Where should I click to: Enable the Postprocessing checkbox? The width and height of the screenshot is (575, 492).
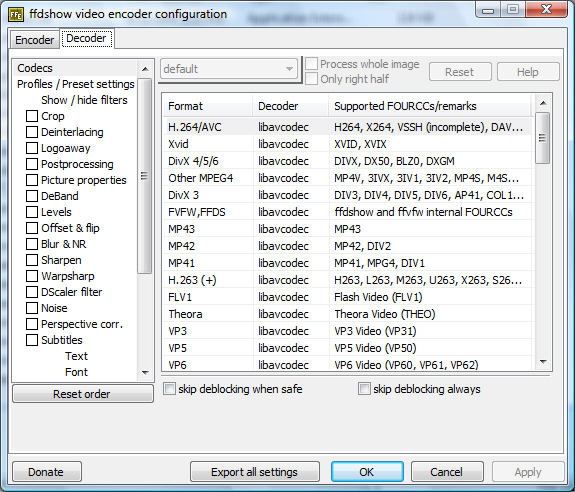[32, 164]
